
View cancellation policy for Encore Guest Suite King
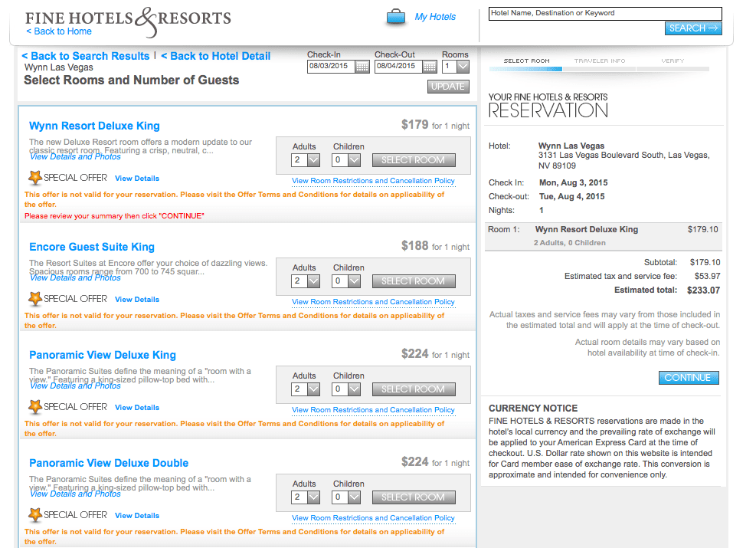373,302
